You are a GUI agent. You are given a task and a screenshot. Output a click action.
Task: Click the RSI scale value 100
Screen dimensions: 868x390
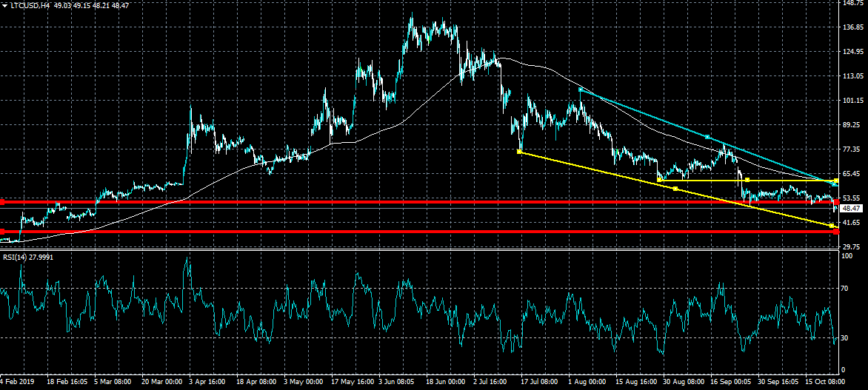(847, 256)
